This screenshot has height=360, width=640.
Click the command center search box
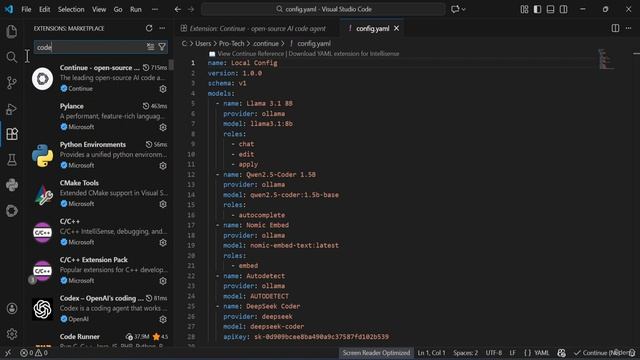point(323,9)
